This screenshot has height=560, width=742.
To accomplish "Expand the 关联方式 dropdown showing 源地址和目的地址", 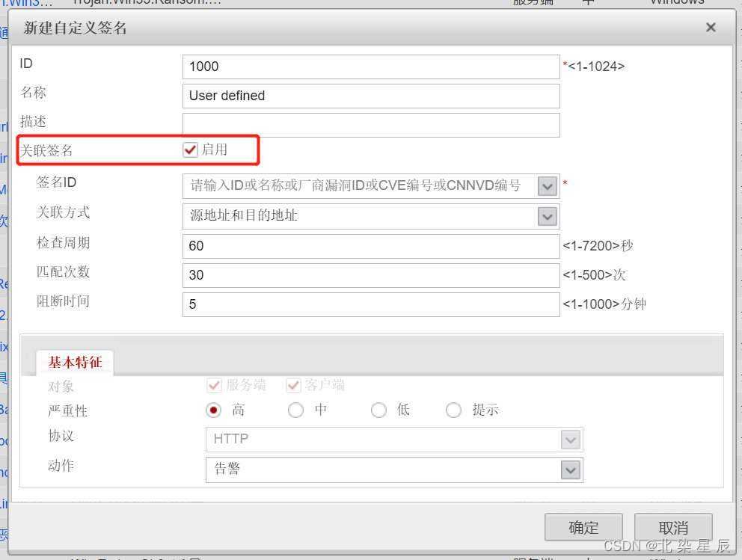I will coord(547,216).
